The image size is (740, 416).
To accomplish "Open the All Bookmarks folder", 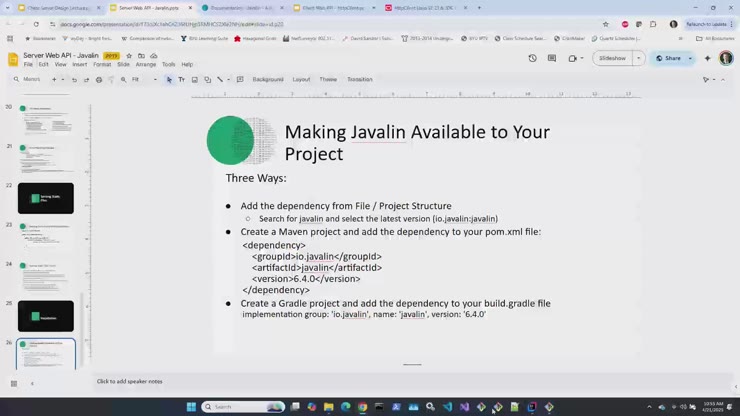I will click(x=715, y=38).
